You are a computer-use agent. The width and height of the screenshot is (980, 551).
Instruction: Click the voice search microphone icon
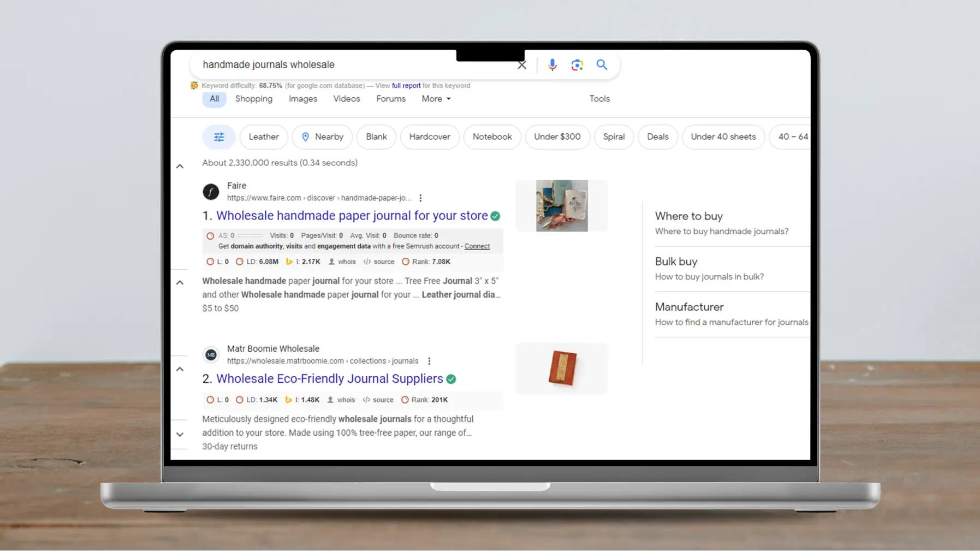point(552,65)
